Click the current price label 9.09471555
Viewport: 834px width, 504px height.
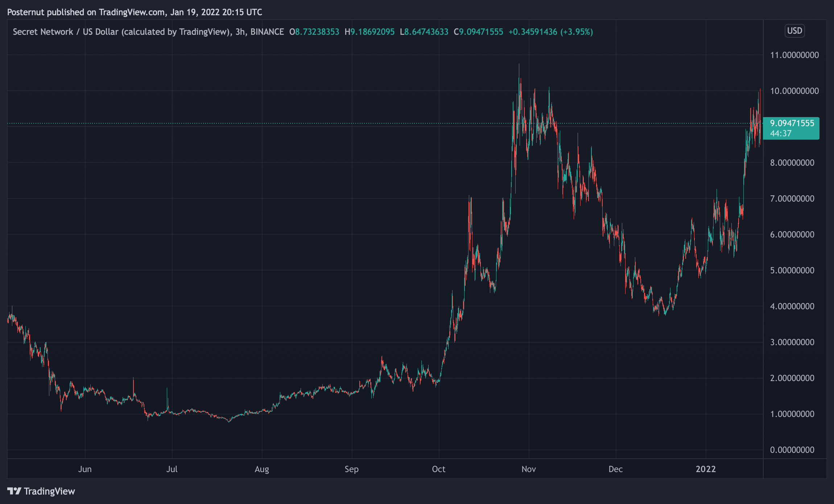(x=792, y=123)
